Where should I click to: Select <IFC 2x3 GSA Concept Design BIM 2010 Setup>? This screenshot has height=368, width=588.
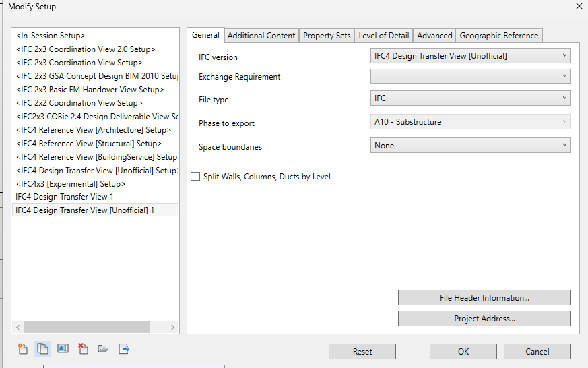95,76
